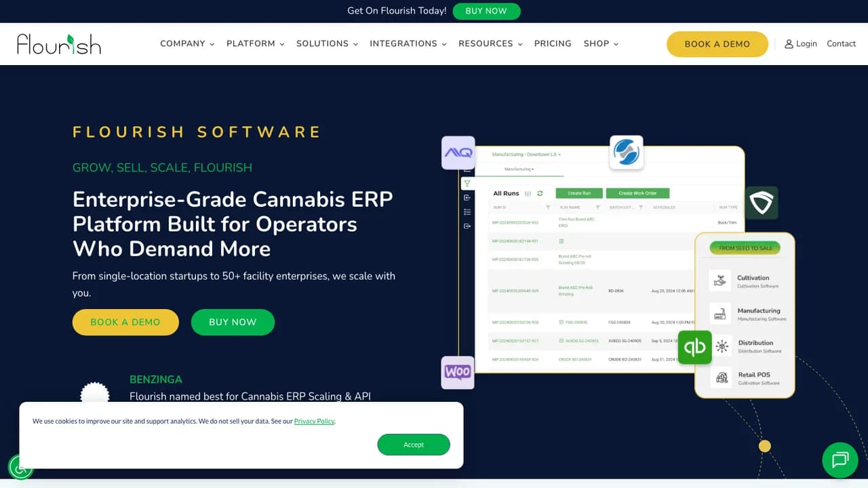Expand the Shop dropdown
Image resolution: width=868 pixels, height=488 pixels.
point(601,43)
